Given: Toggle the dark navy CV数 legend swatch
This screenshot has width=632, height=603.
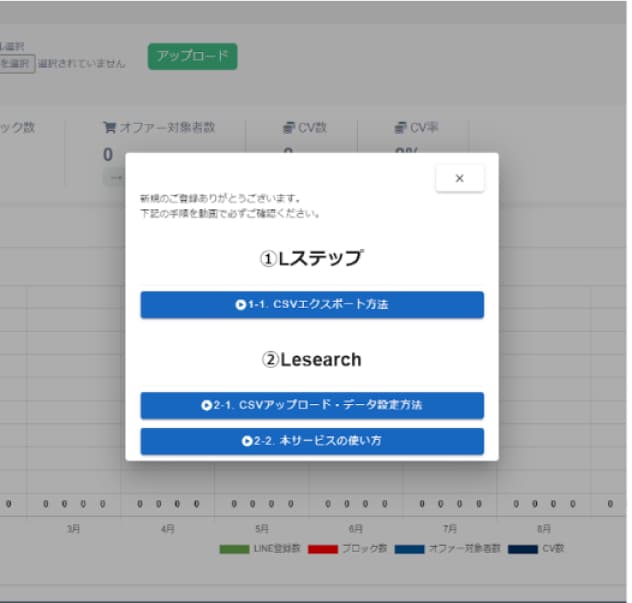Looking at the screenshot, I should 523,549.
